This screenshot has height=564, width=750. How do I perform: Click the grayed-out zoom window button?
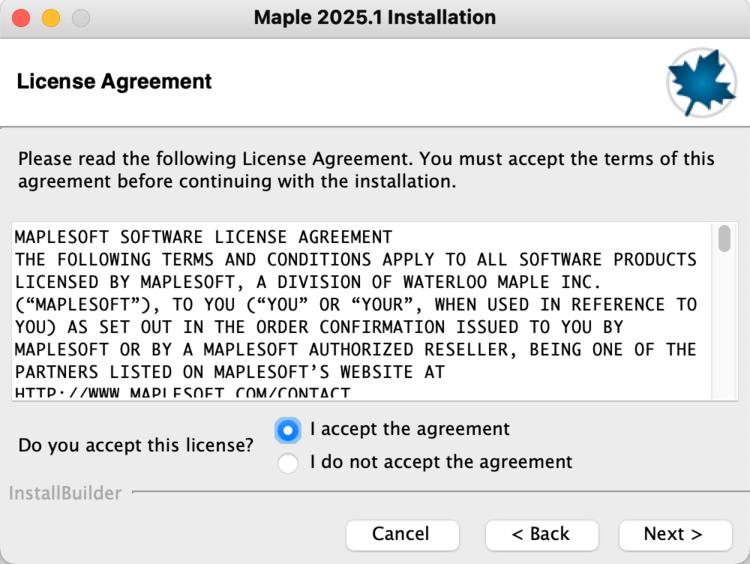coord(80,18)
